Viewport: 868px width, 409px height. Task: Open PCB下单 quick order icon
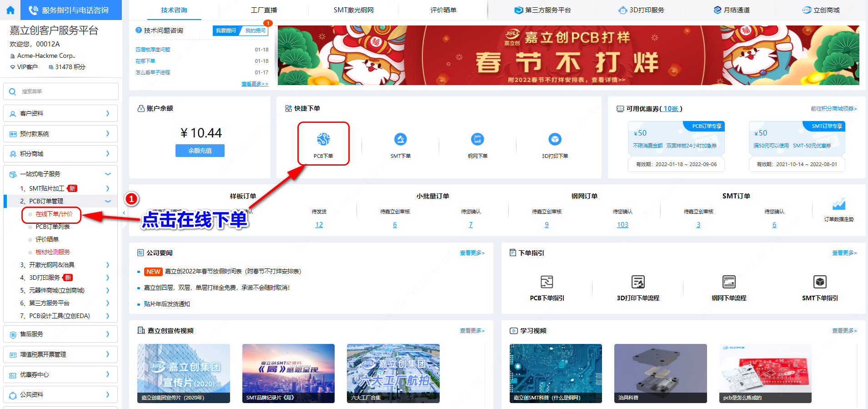coord(323,139)
